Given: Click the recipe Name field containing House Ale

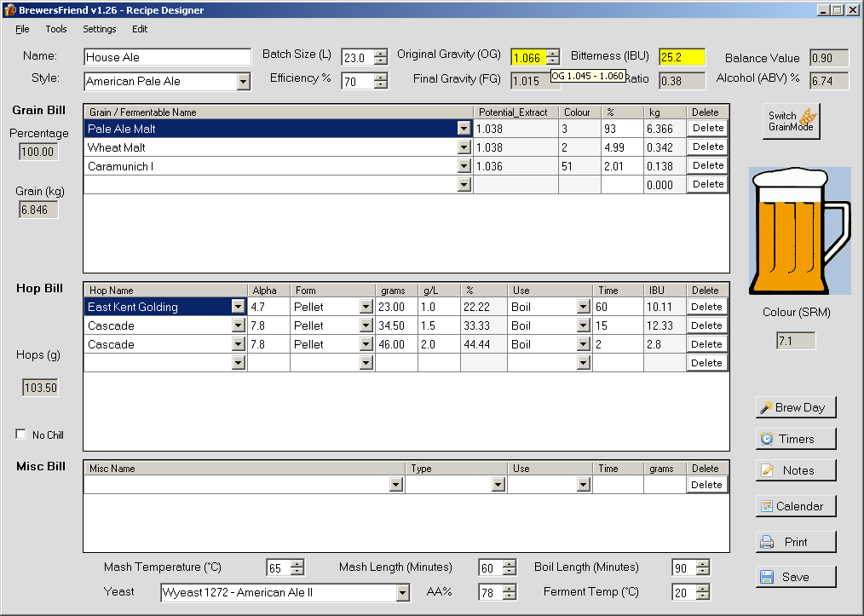Looking at the screenshot, I should (167, 57).
